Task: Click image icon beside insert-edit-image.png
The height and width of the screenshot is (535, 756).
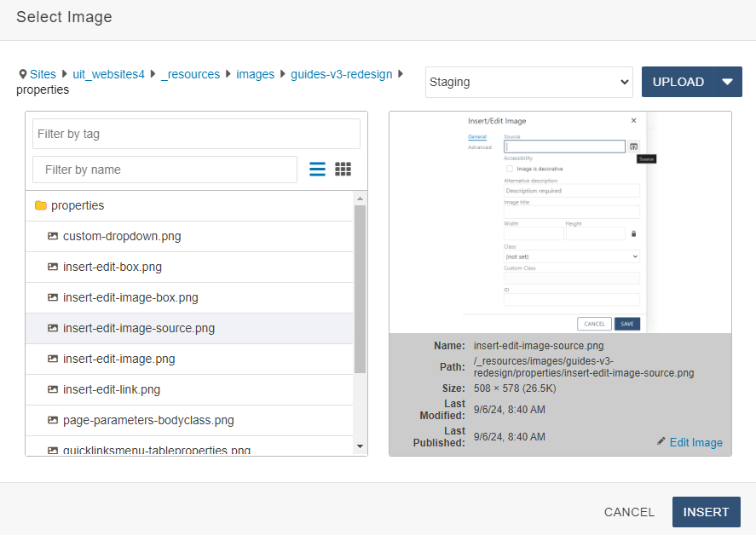Action: 53,359
